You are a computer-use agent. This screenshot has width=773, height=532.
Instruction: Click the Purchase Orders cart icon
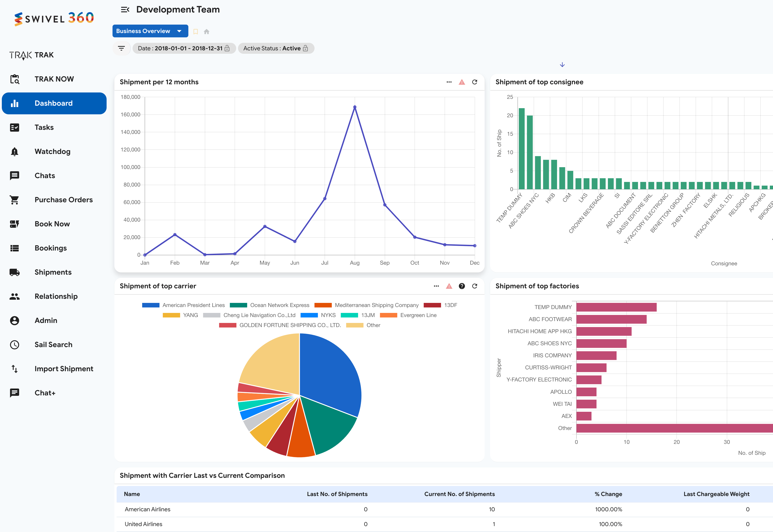[14, 200]
